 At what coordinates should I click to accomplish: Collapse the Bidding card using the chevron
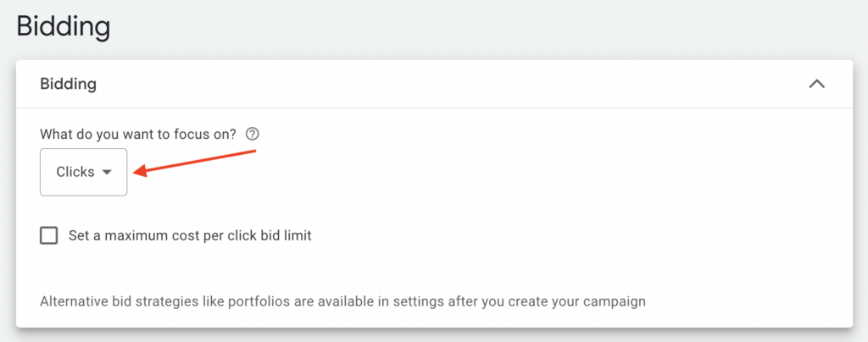click(x=816, y=84)
